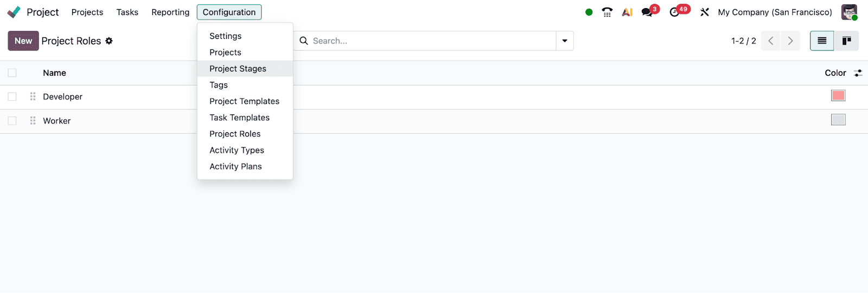Expand the search options dropdown arrow

click(565, 41)
